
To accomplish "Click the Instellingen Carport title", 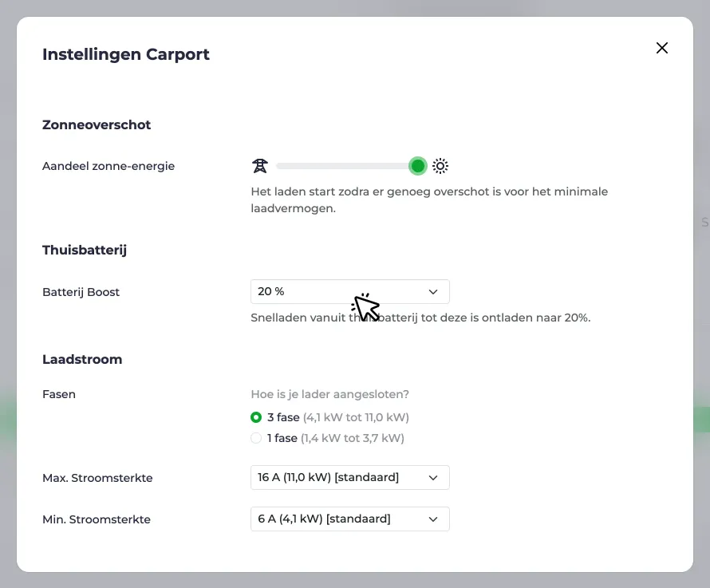I will tap(126, 54).
